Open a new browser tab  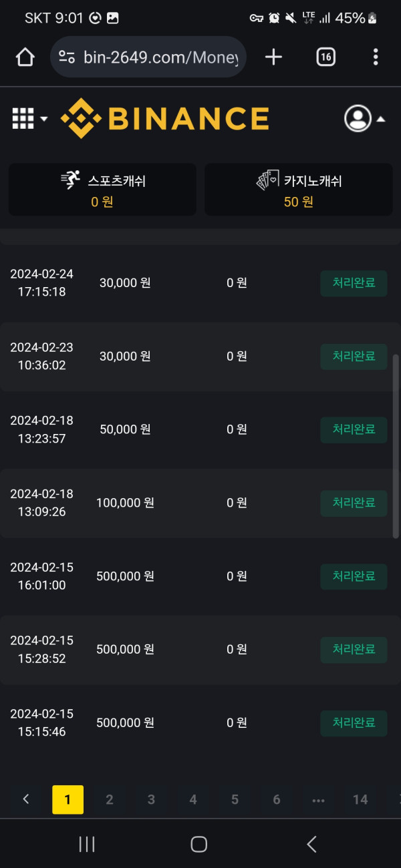[x=273, y=57]
